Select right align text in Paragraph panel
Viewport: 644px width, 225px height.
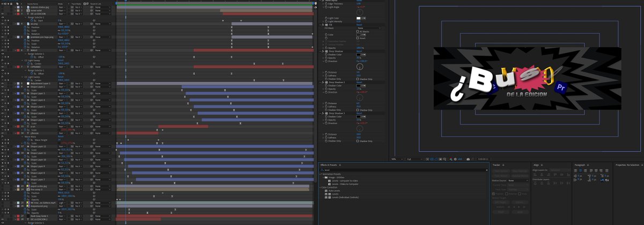586,171
